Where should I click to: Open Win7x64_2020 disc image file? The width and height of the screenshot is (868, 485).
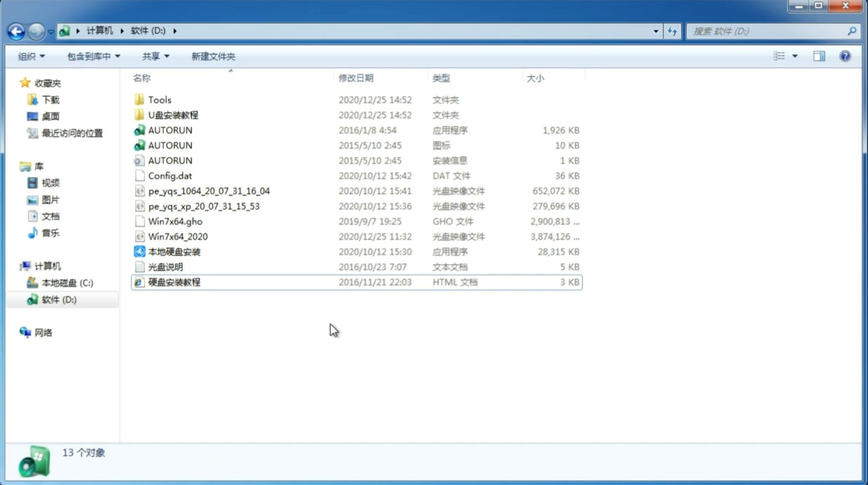[177, 237]
